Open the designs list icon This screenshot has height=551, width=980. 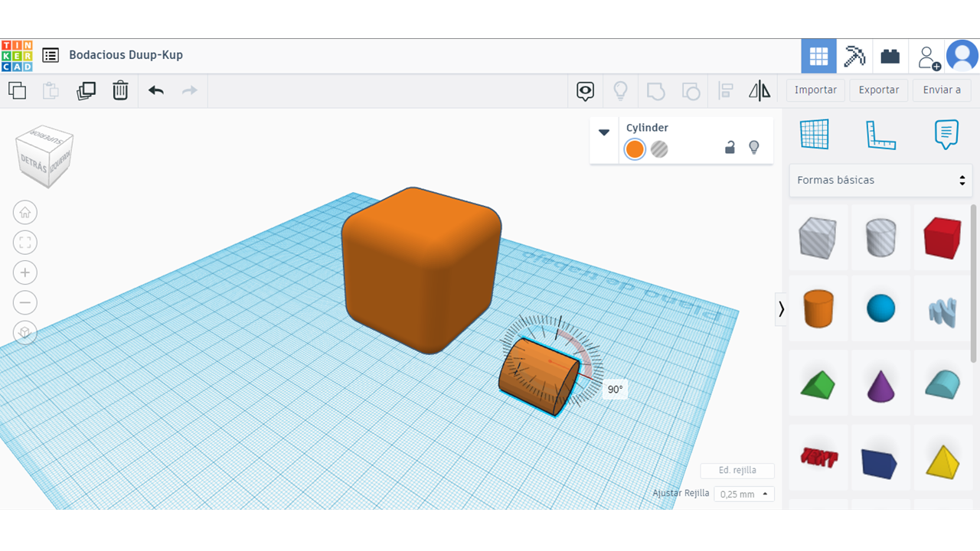51,55
